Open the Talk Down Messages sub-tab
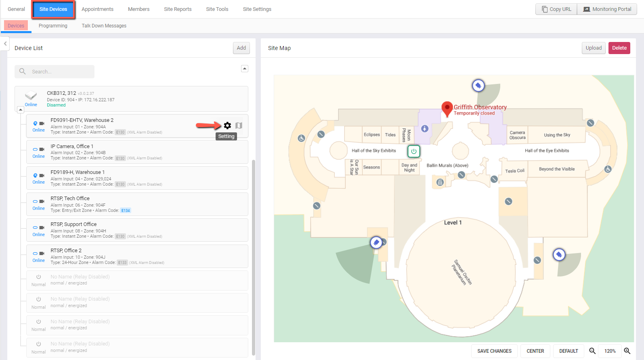This screenshot has height=360, width=644. (x=104, y=25)
